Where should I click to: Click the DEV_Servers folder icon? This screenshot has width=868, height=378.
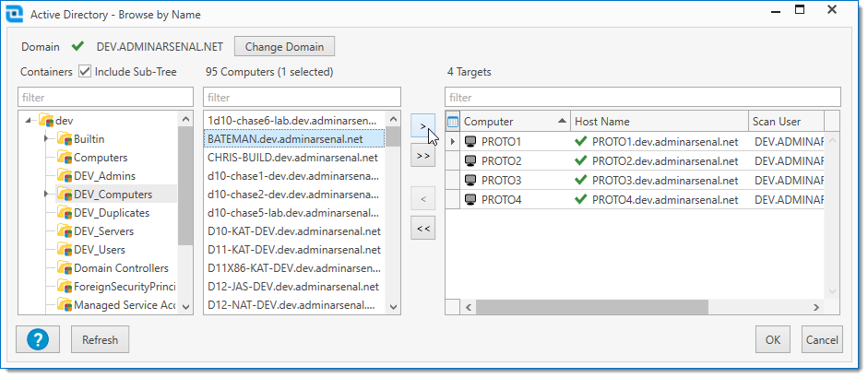[x=65, y=231]
